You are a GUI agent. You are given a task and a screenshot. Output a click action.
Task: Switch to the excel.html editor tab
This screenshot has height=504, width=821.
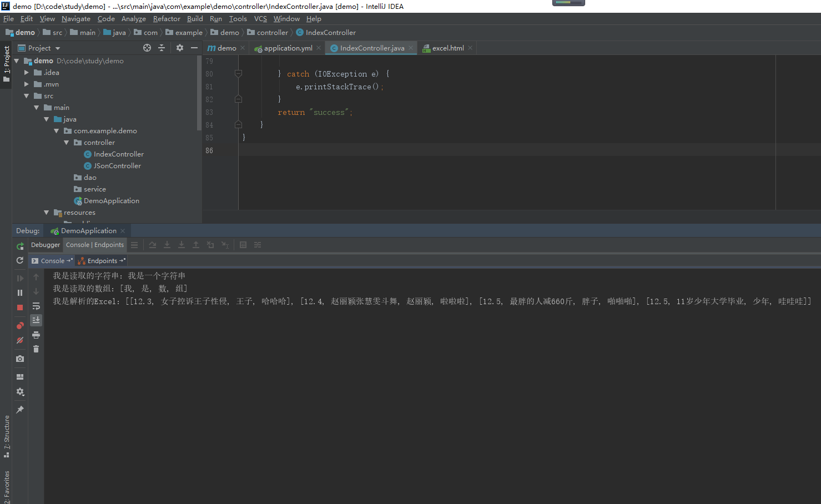tap(447, 48)
